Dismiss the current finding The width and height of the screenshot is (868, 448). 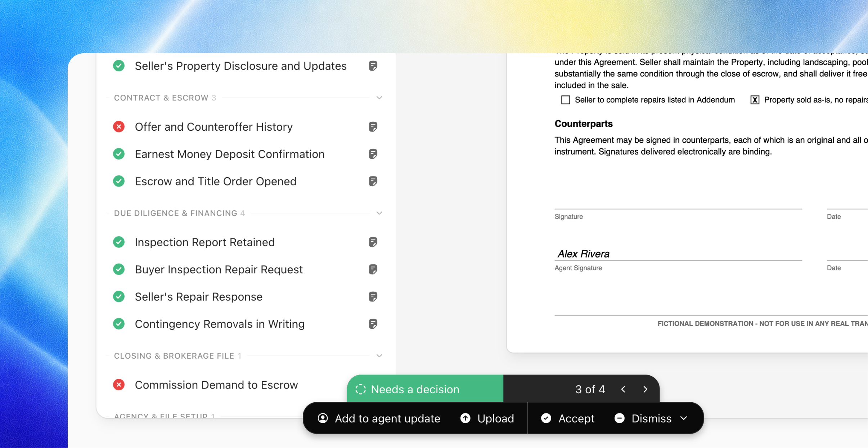pyautogui.click(x=643, y=418)
